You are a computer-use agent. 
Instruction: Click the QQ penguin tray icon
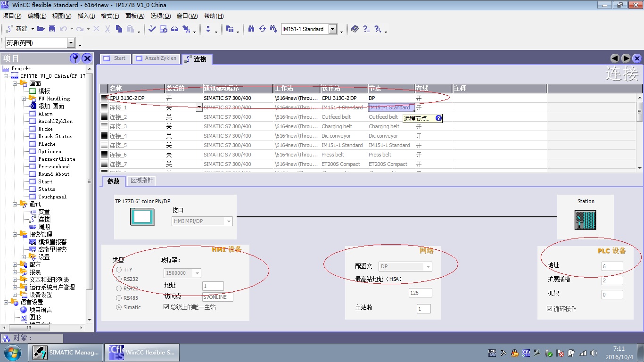coord(514,353)
